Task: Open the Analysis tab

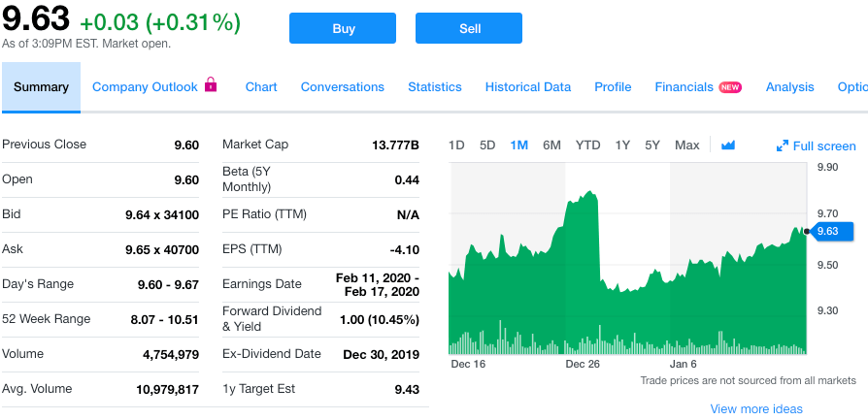Action: (x=789, y=87)
